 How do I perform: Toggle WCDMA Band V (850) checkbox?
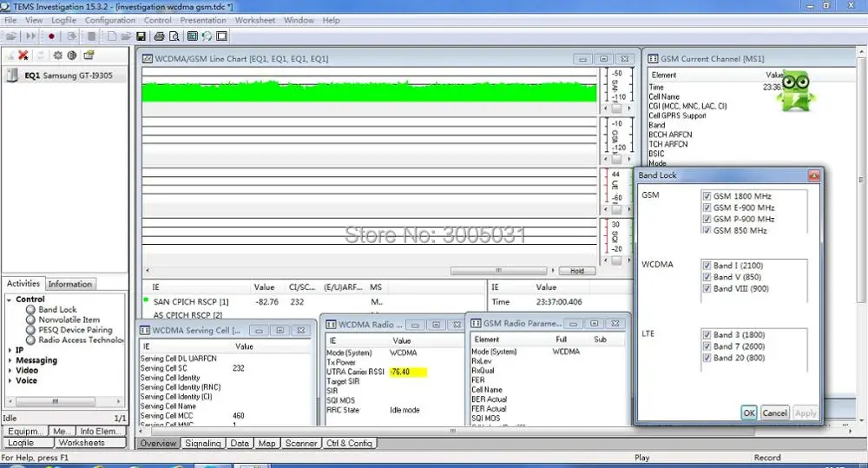pos(707,277)
